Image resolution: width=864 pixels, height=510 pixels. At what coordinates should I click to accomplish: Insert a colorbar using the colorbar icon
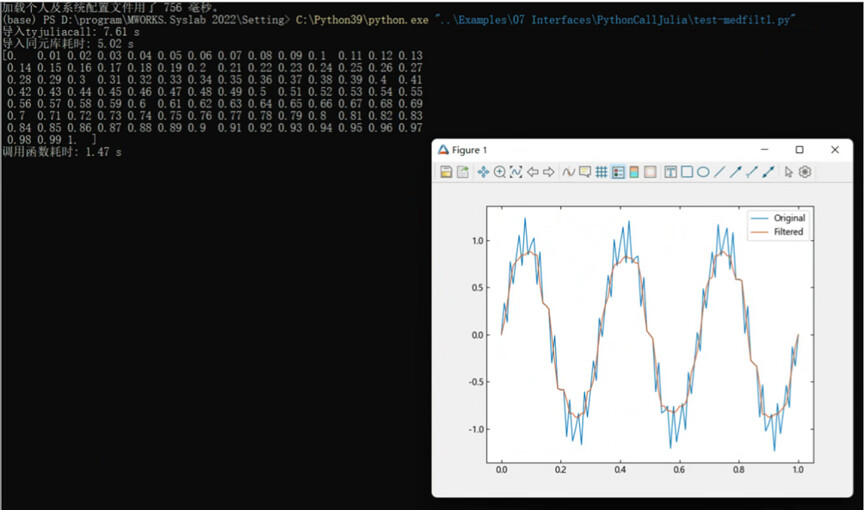pyautogui.click(x=634, y=172)
